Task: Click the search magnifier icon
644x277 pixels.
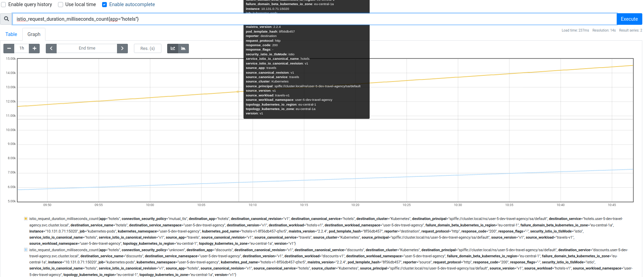Action: (6, 19)
